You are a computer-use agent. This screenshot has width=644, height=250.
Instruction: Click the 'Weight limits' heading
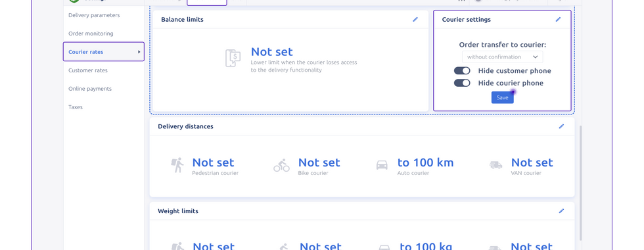tap(178, 211)
